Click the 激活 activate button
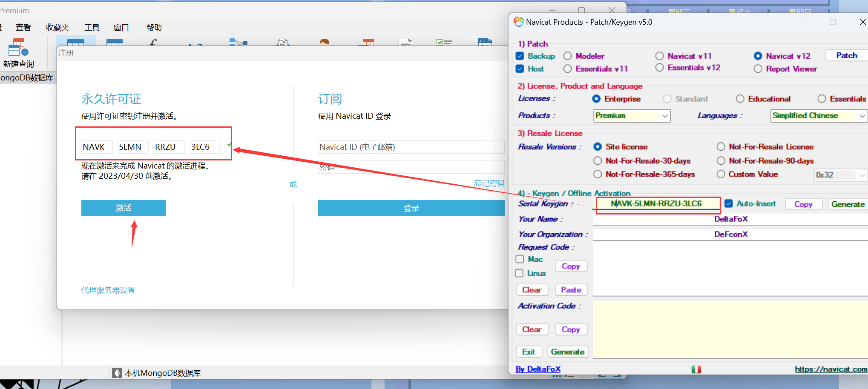 (124, 208)
